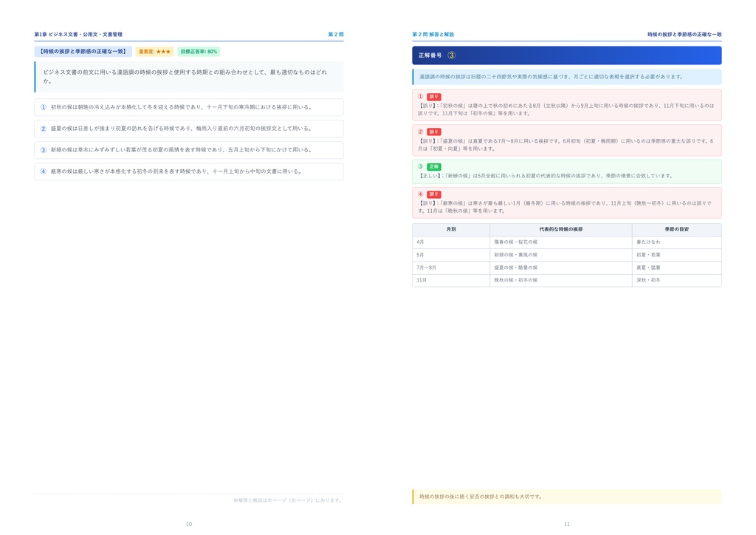This screenshot has height=535, width=756.
Task: Click the circled number ③ in the green explanation card
Action: (x=420, y=166)
